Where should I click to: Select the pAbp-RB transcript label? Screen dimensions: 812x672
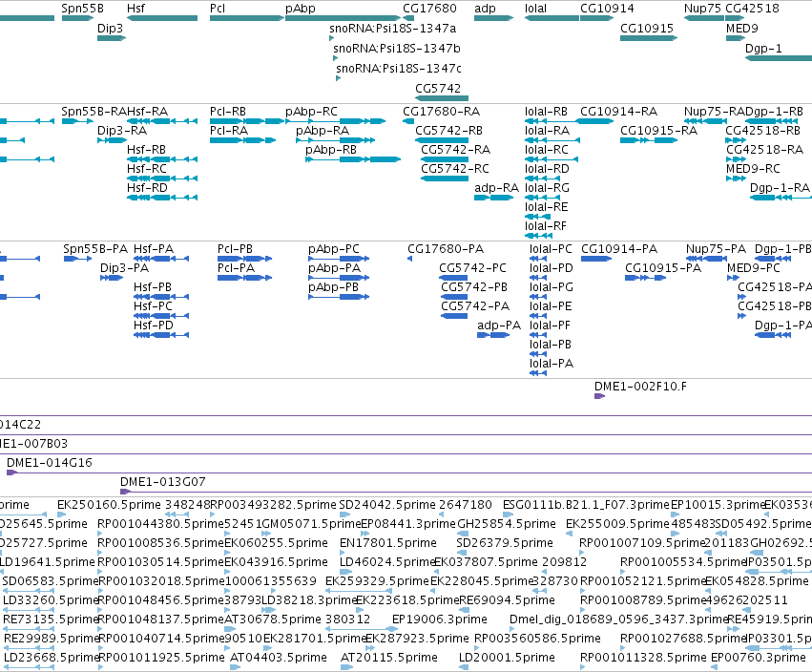(331, 150)
